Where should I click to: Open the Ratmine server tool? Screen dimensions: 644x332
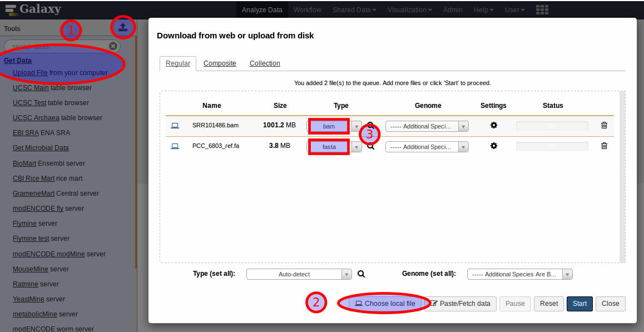(36, 284)
